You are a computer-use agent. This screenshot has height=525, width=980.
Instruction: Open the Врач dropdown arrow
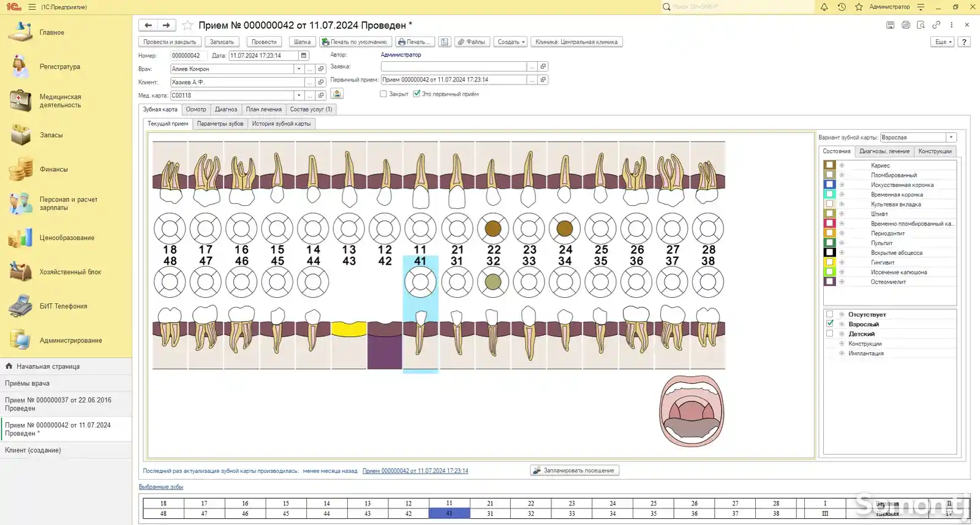pos(299,69)
